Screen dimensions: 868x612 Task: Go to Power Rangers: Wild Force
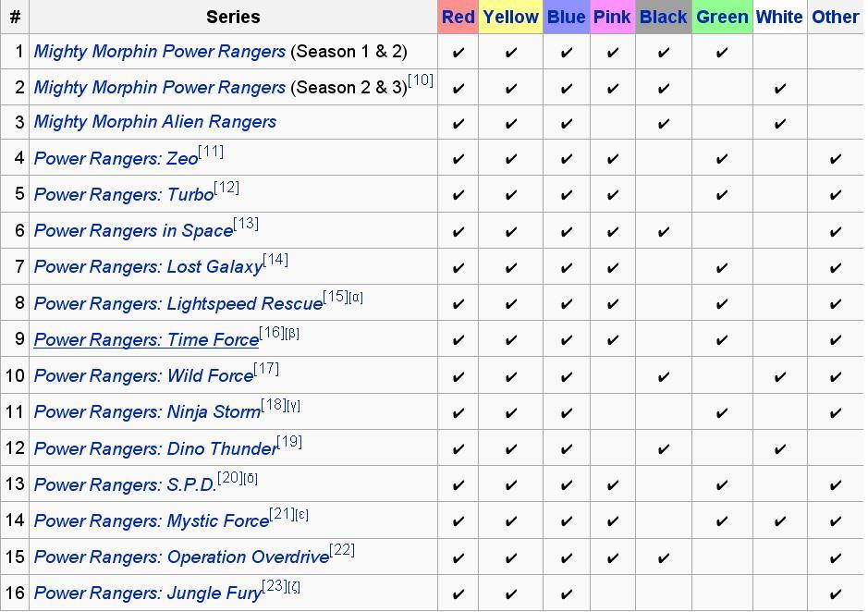point(143,376)
